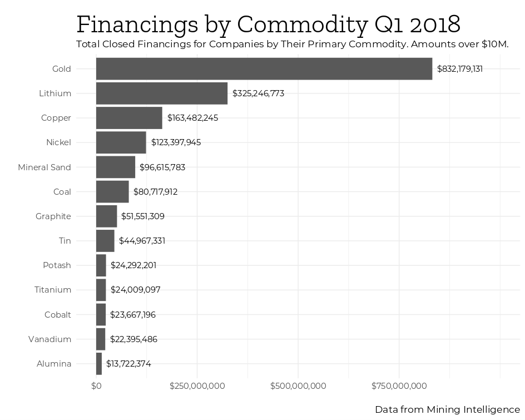
Task: Click the Nickel bar
Action: pyautogui.click(x=121, y=142)
